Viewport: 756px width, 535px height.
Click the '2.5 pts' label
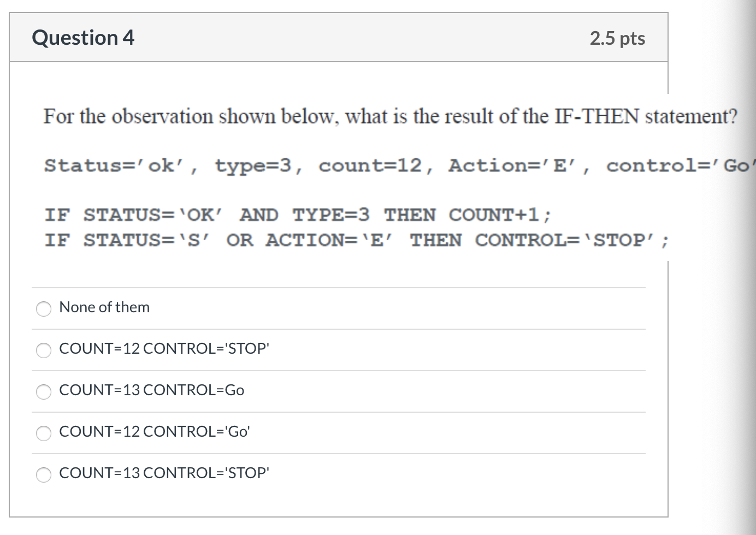(x=617, y=38)
